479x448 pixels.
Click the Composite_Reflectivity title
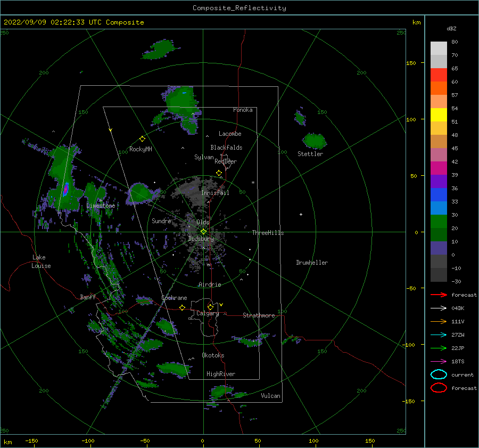239,8
